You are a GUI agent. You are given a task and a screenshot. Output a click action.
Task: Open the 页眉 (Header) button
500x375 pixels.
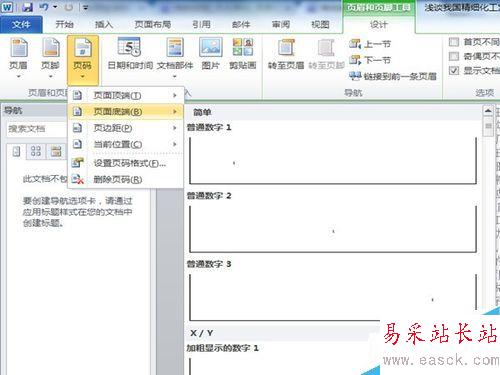pos(18,57)
